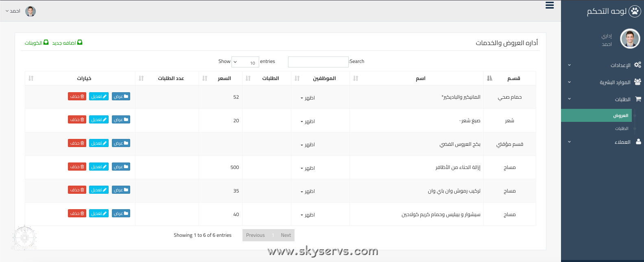Open the احمد user menu in header

pos(13,11)
